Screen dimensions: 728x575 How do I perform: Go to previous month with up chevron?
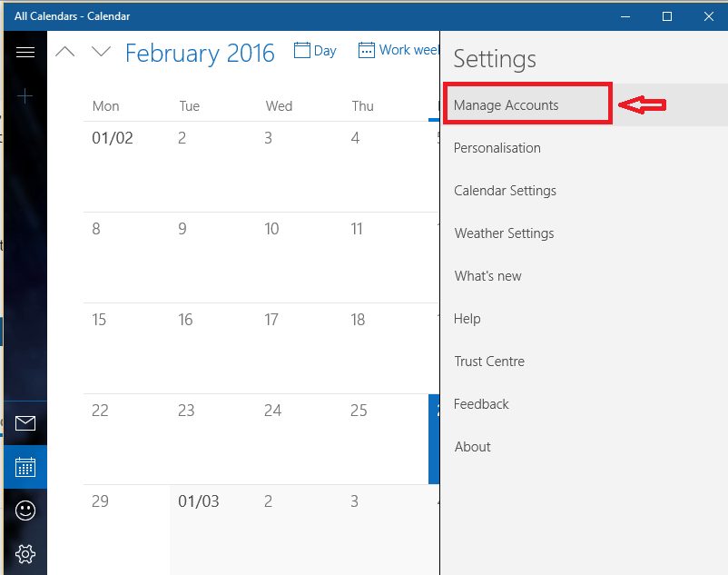click(65, 52)
